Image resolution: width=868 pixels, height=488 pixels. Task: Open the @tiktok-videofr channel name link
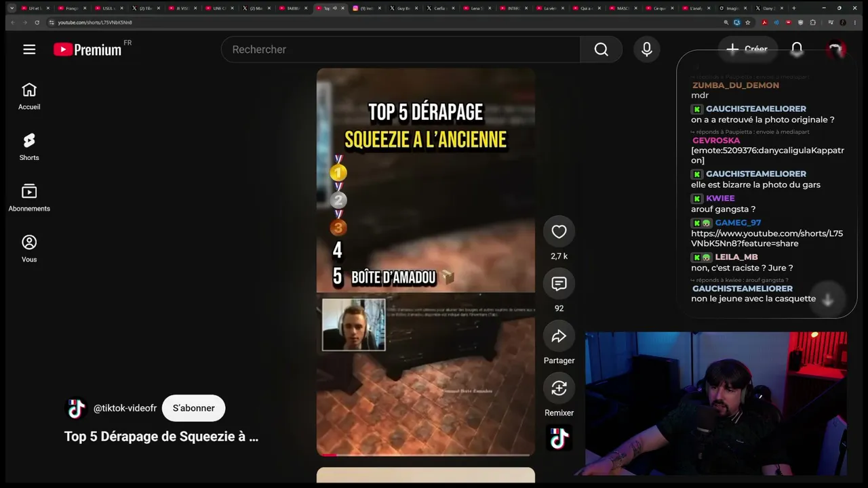pyautogui.click(x=125, y=408)
